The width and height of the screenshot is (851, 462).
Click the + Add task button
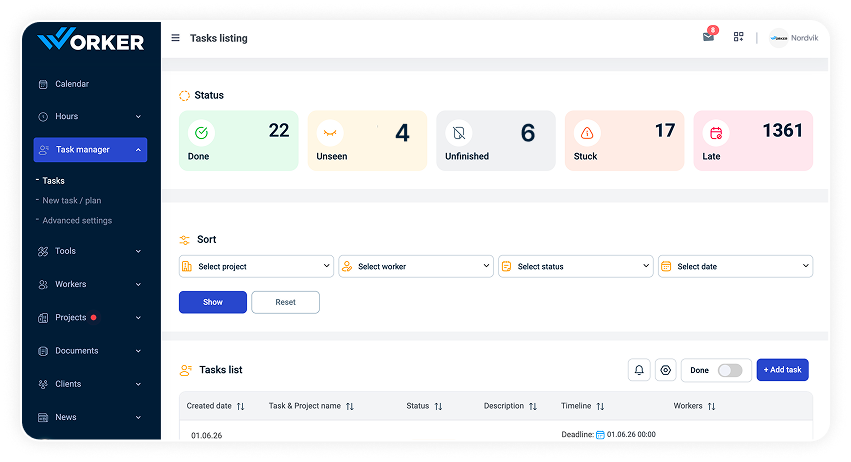point(783,370)
